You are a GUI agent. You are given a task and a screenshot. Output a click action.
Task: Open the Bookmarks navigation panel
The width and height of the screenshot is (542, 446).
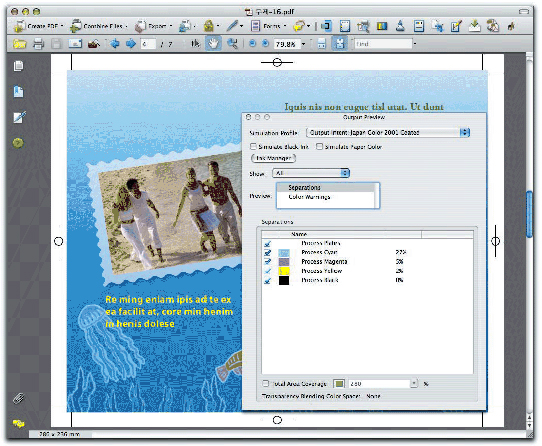coord(18,92)
